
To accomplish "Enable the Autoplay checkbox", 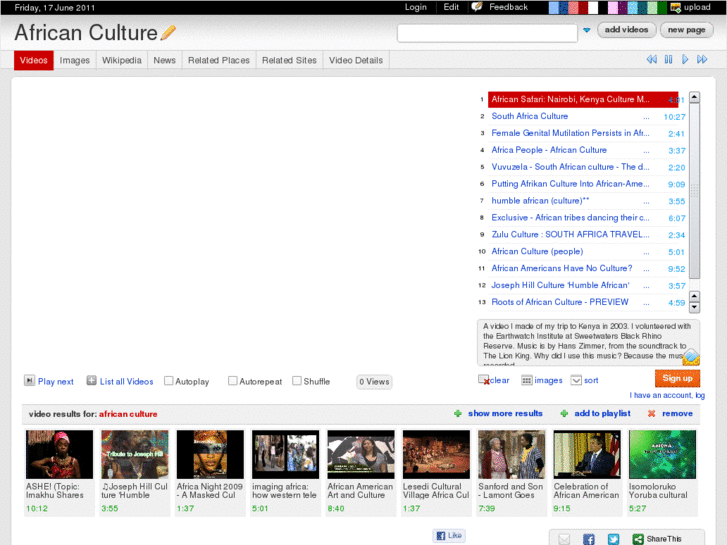I will (169, 381).
